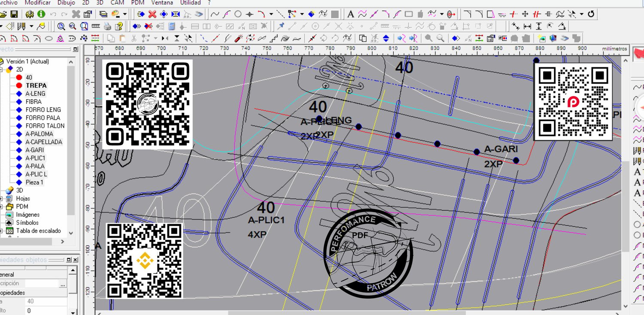644x315 pixels.
Task: Select the A-CAPELLADA piece in tree
Action: [44, 142]
